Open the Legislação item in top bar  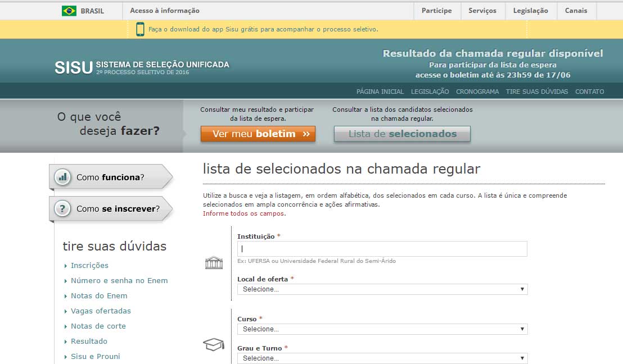pos(530,11)
